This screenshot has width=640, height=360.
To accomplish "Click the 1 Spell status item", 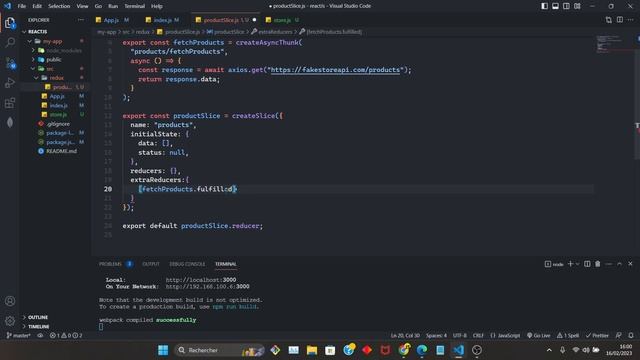I will [x=568, y=336].
